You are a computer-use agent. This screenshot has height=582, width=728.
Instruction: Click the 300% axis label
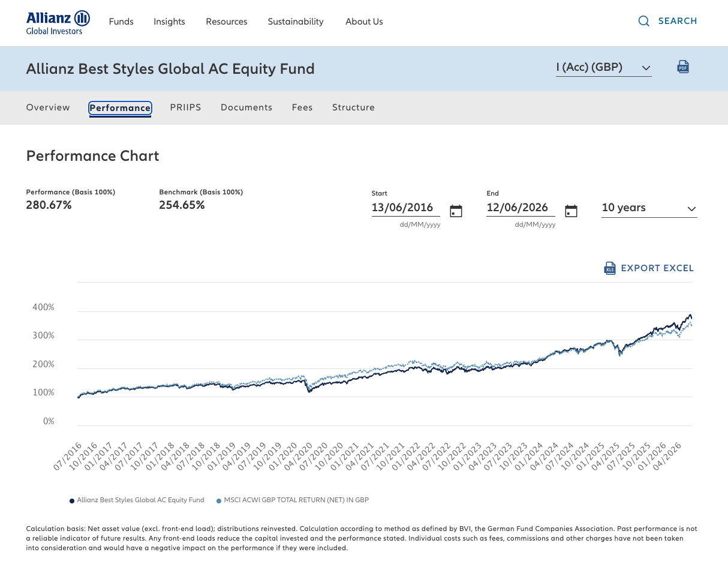44,336
